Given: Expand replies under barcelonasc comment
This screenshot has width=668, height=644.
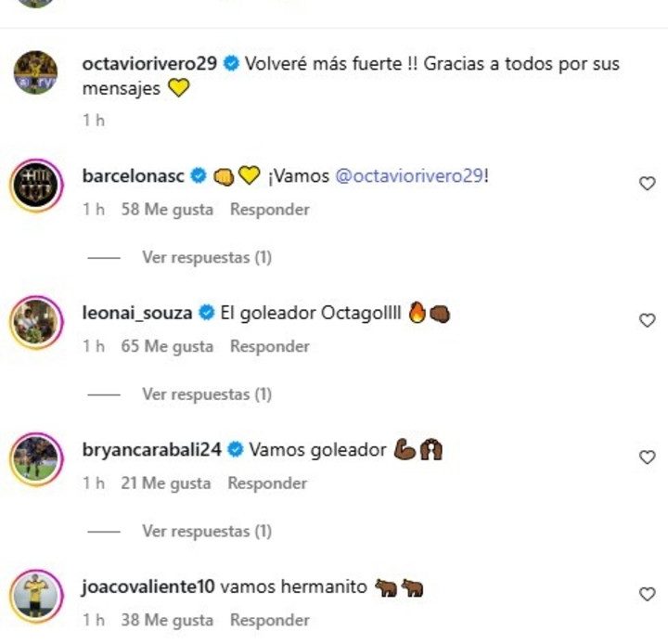Looking at the screenshot, I should pyautogui.click(x=207, y=257).
